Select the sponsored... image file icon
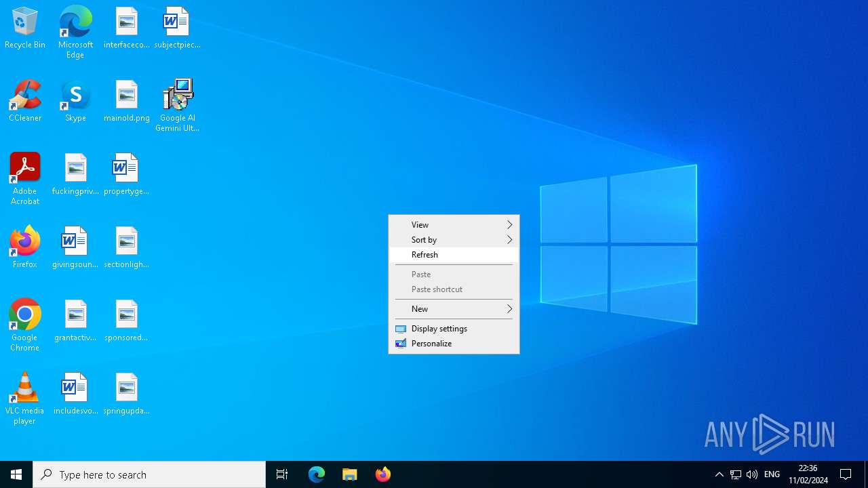Image resolution: width=868 pixels, height=488 pixels. (x=126, y=321)
